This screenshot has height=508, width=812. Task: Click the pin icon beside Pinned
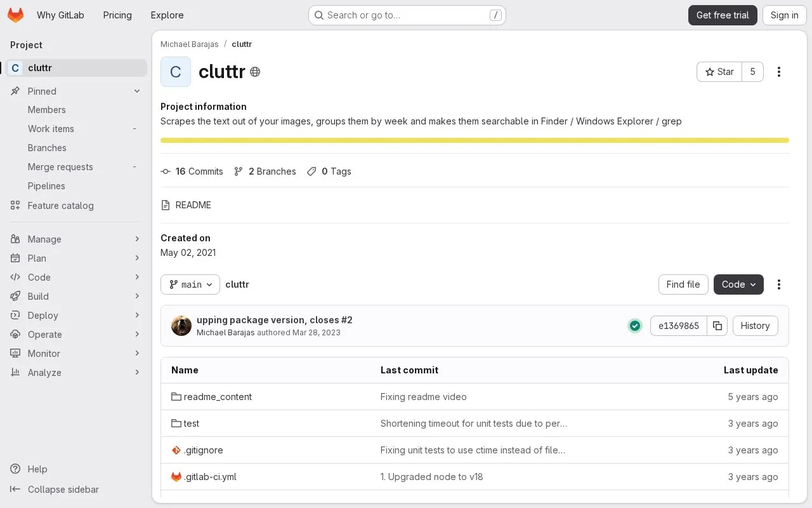point(15,91)
